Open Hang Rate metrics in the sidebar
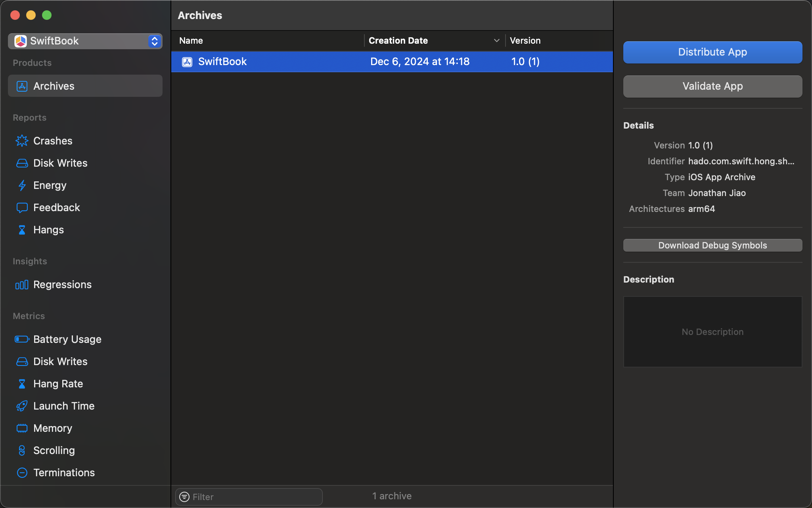The height and width of the screenshot is (508, 812). point(58,384)
